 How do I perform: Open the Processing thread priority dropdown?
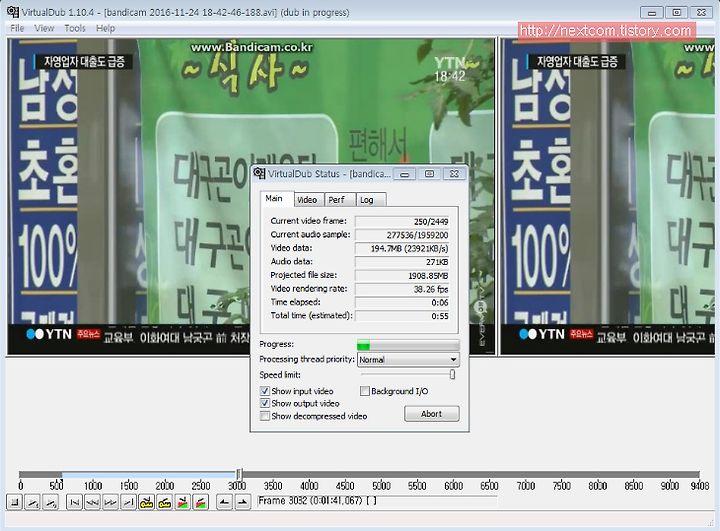click(408, 359)
